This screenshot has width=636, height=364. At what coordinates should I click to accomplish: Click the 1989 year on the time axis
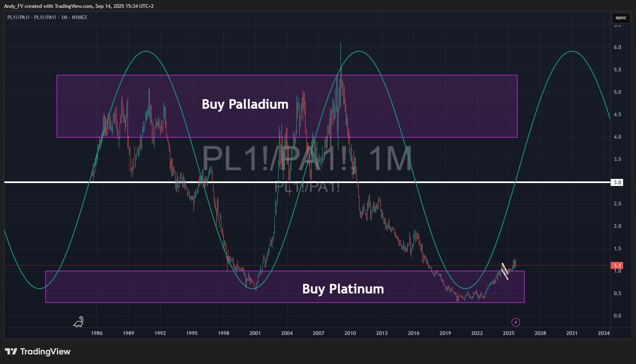pyautogui.click(x=128, y=333)
